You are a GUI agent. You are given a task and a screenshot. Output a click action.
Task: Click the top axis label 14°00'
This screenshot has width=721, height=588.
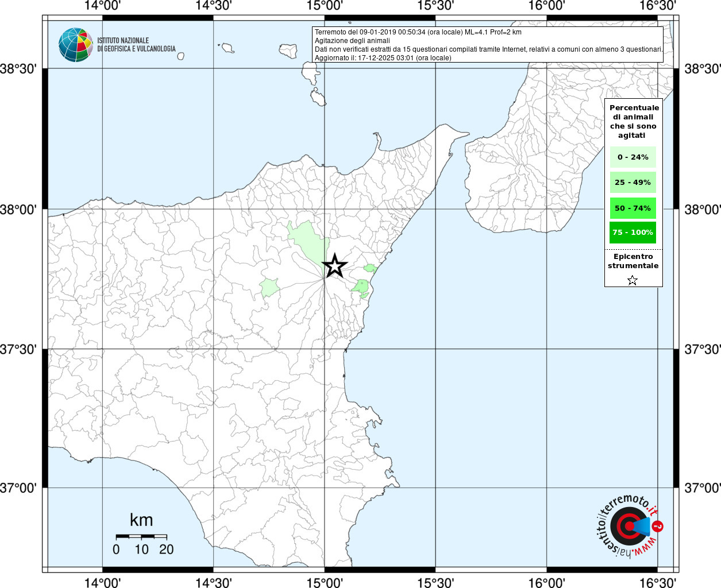102,6
